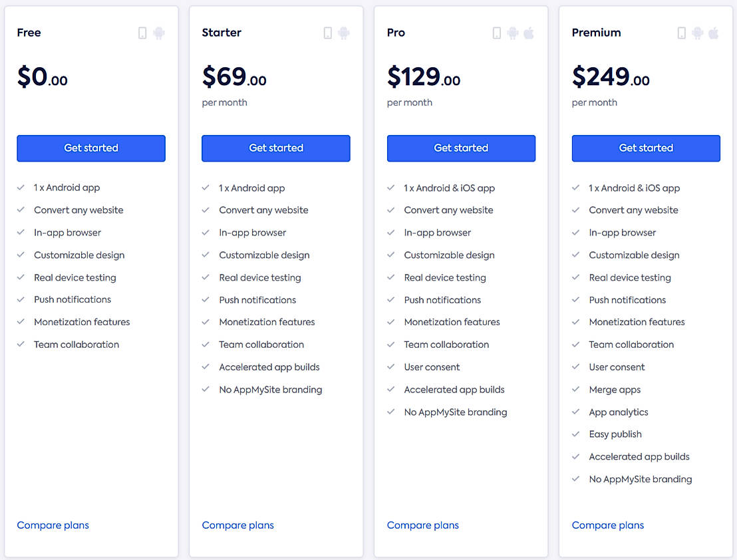737x560 pixels.
Task: Click the checkmark beside Easy publish
Action: pyautogui.click(x=576, y=434)
